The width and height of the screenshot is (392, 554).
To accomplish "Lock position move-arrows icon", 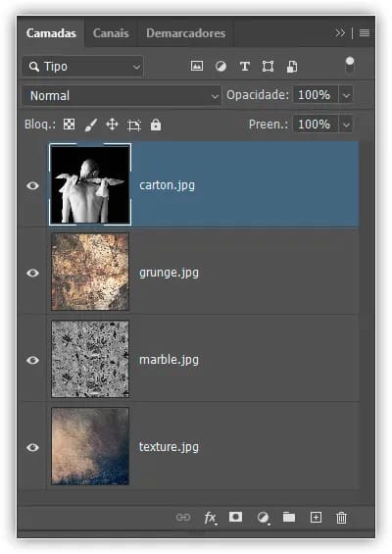I will 112,125.
